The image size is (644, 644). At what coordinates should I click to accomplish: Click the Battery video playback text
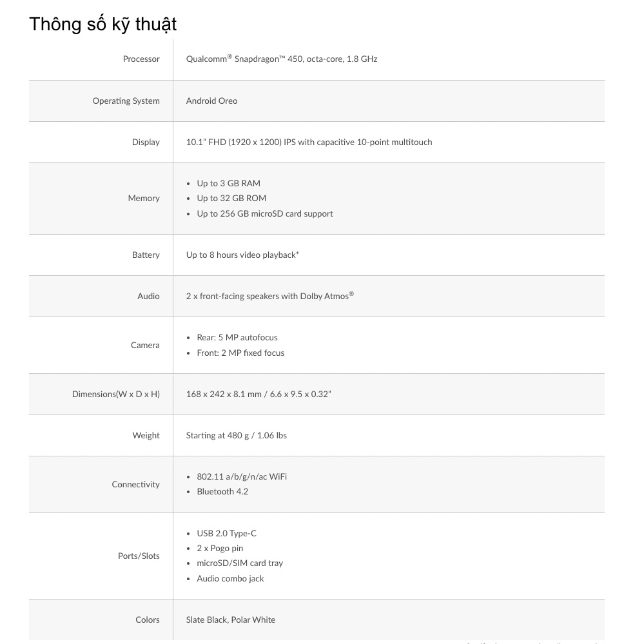click(x=242, y=255)
